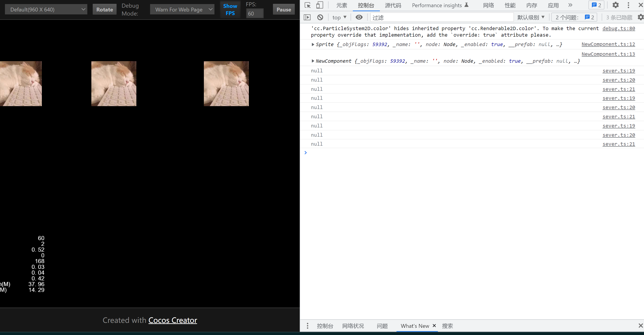
Task: Expand the Sprite object log entry
Action: [x=313, y=45]
